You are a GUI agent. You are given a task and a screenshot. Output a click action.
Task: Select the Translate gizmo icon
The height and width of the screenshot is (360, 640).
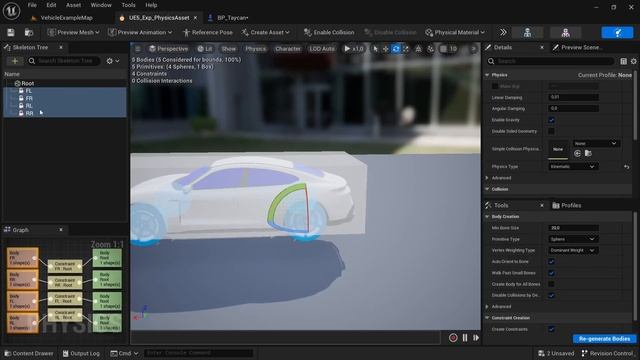point(385,49)
